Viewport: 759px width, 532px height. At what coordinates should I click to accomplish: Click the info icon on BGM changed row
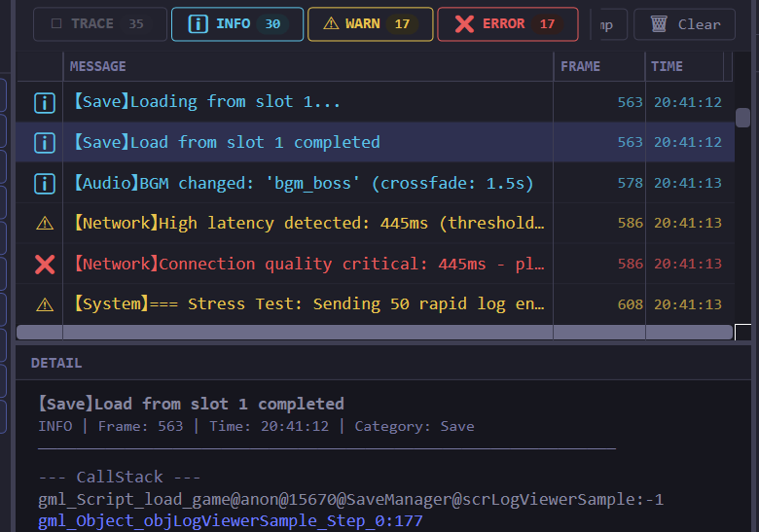tap(45, 183)
